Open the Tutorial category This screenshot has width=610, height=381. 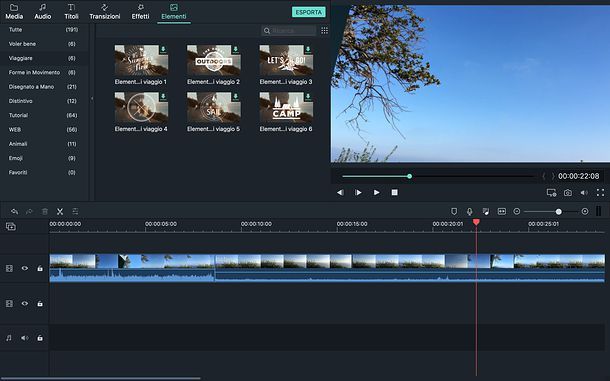43,115
